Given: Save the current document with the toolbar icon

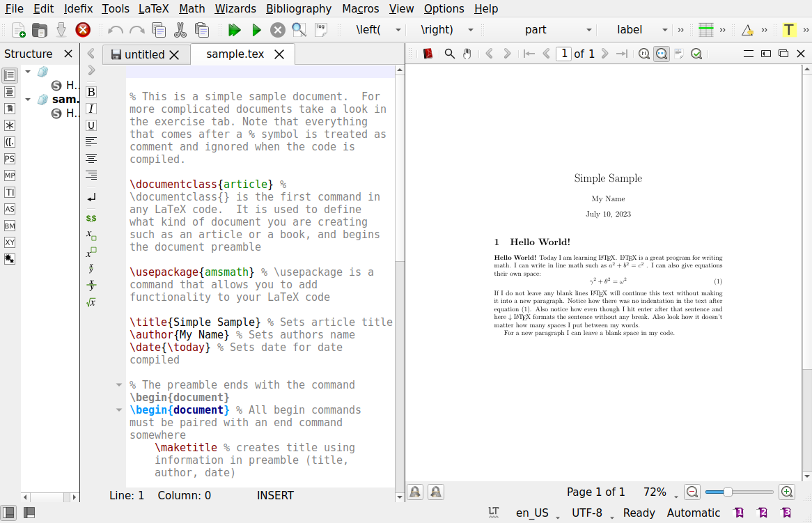Looking at the screenshot, I should pos(61,30).
